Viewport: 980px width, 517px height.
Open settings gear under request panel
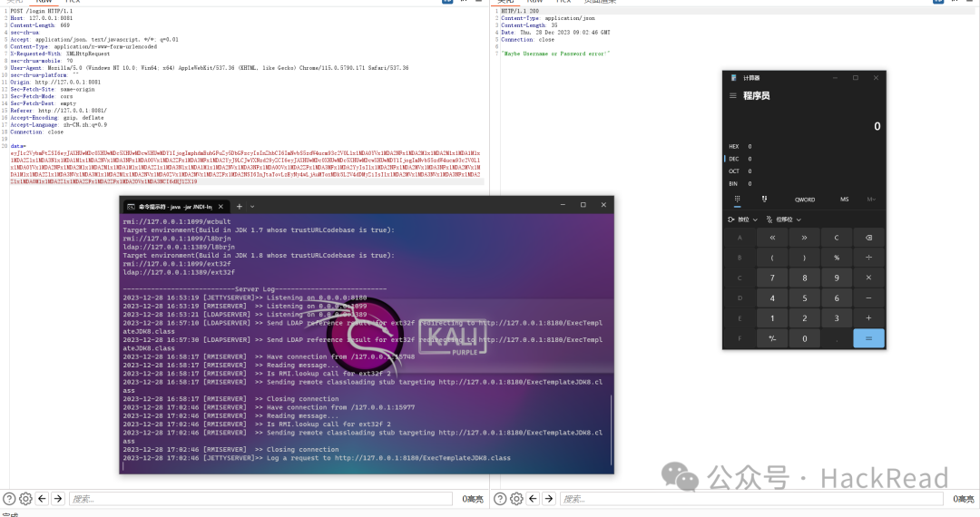click(x=25, y=498)
